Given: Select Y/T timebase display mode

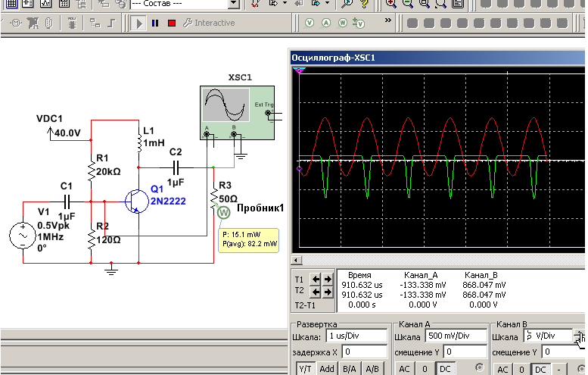Looking at the screenshot, I should [304, 368].
